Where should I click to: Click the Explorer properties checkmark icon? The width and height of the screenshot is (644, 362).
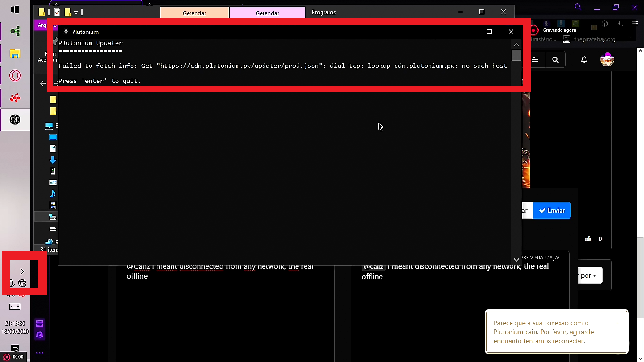pyautogui.click(x=57, y=12)
